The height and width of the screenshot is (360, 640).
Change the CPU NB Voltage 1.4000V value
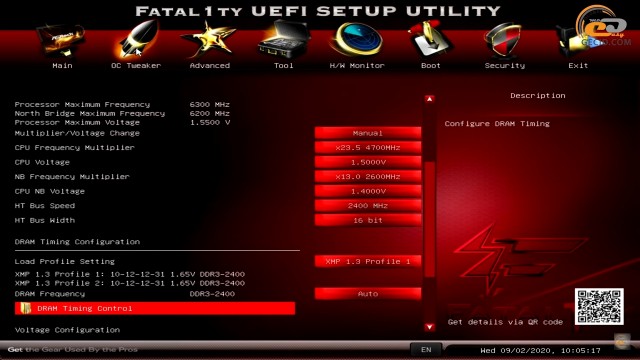click(x=368, y=191)
